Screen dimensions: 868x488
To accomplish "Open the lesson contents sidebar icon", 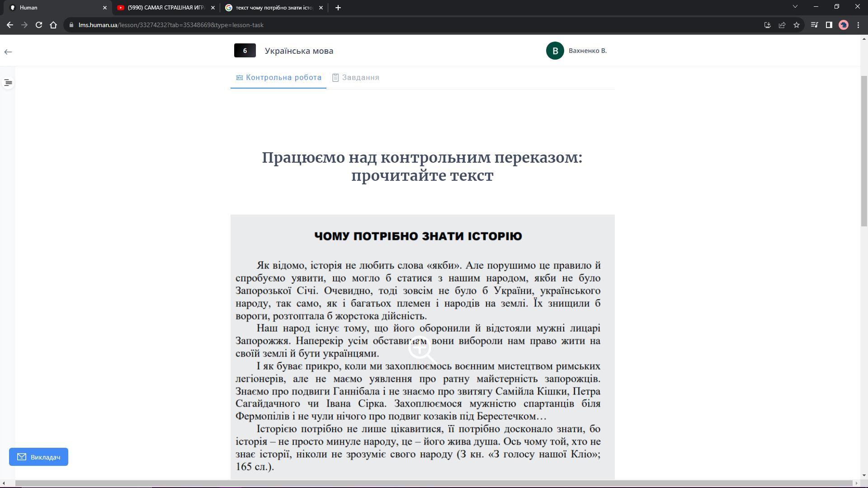I will (8, 83).
